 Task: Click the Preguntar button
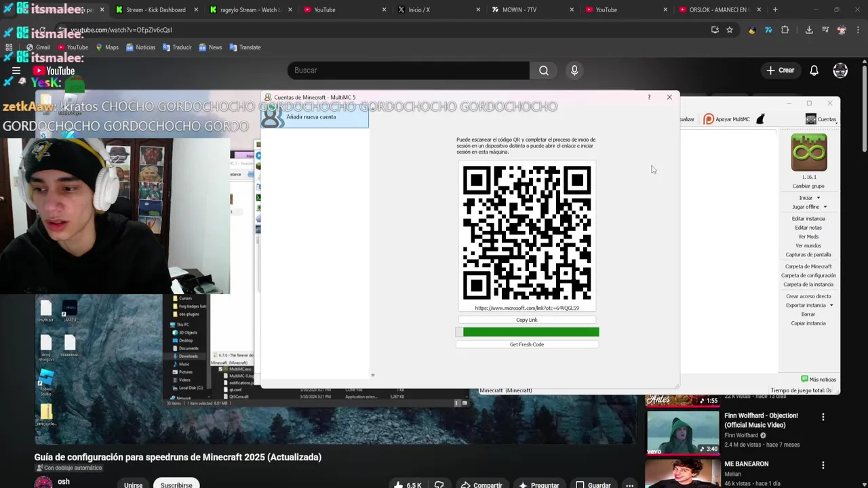[539, 485]
